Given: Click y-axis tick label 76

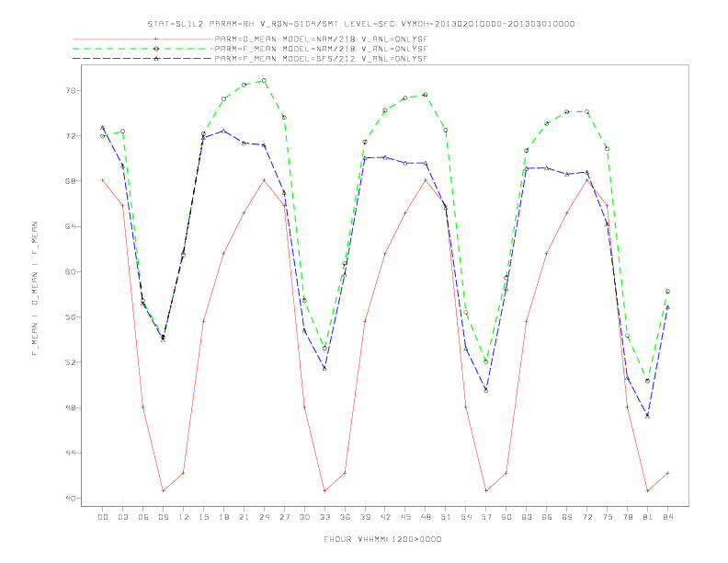Looking at the screenshot, I should (71, 90).
